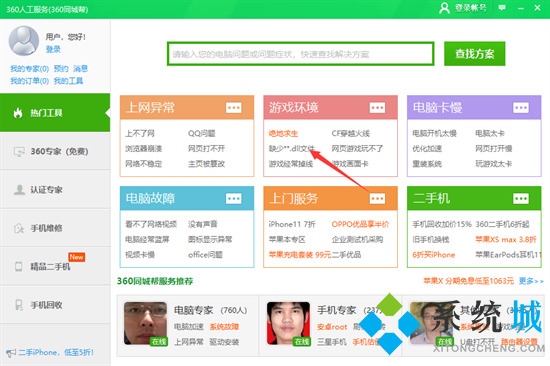Open 绝地求生 game entry
This screenshot has height=366, width=550.
(x=283, y=133)
